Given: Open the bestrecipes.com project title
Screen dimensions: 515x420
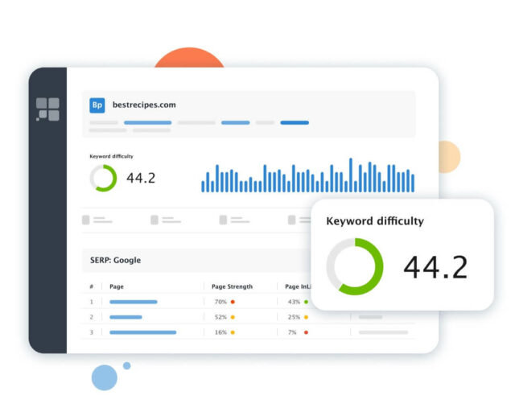Looking at the screenshot, I should 144,105.
